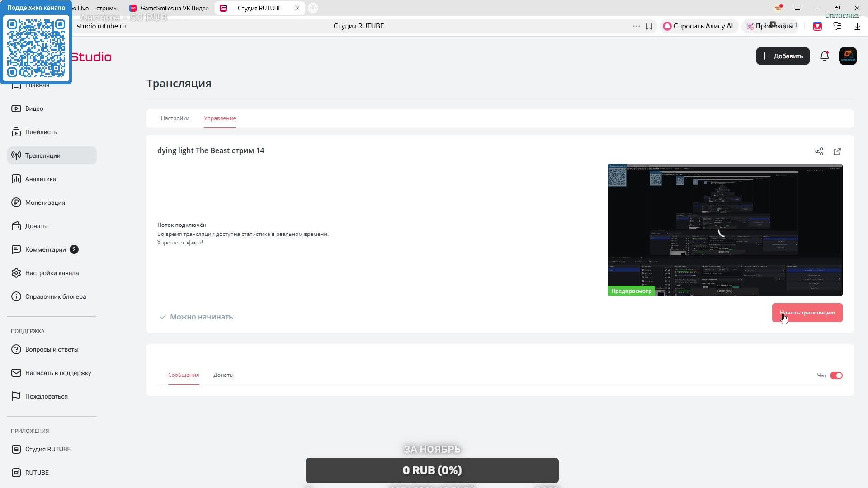The width and height of the screenshot is (868, 488).
Task: Switch to the Донаты chat tab
Action: click(x=223, y=375)
